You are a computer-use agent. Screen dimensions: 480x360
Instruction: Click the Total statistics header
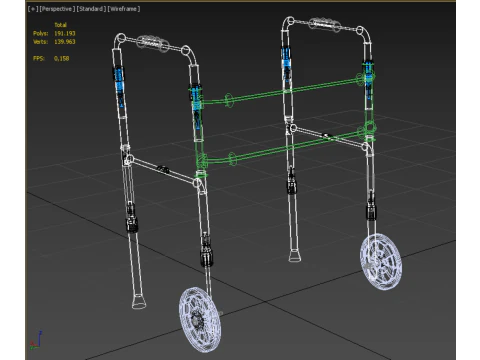click(60, 25)
